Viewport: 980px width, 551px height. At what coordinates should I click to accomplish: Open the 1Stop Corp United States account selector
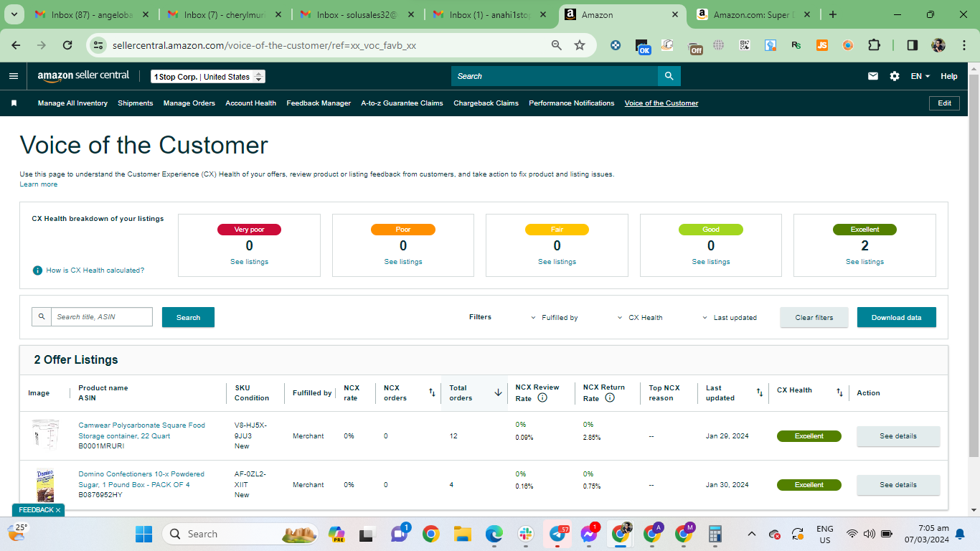point(208,77)
